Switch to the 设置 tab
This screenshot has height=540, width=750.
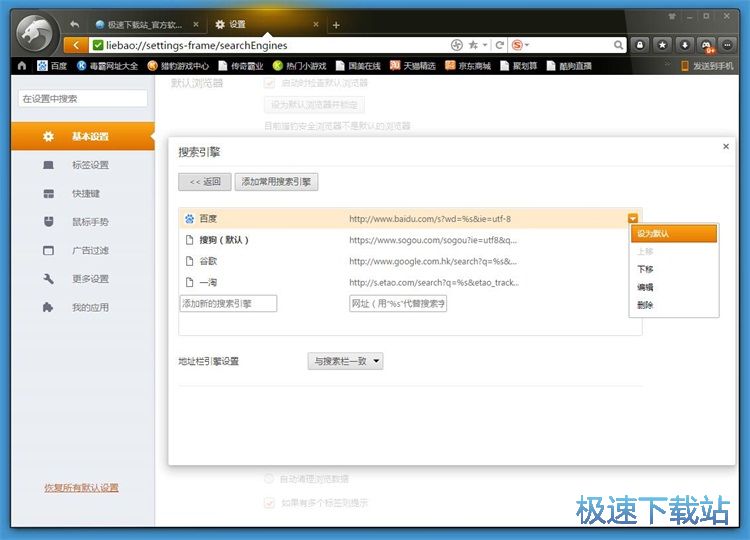pyautogui.click(x=266, y=24)
